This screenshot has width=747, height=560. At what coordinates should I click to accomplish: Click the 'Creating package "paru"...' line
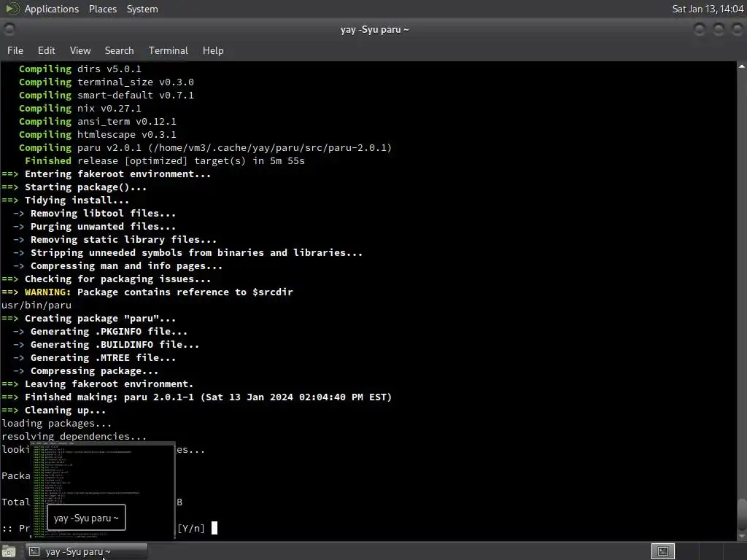point(88,319)
